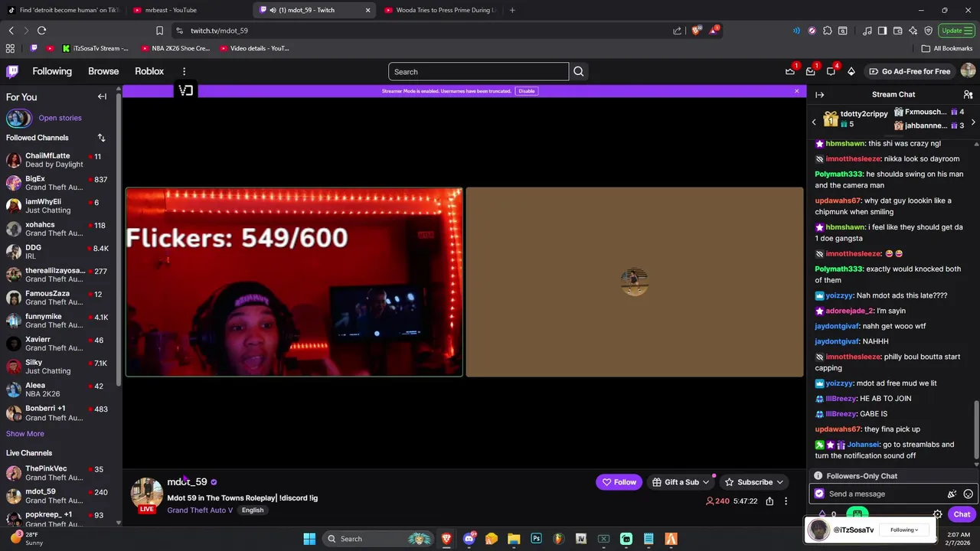Switch to the detroit become human TikTok tab
980x551 pixels.
coord(63,10)
